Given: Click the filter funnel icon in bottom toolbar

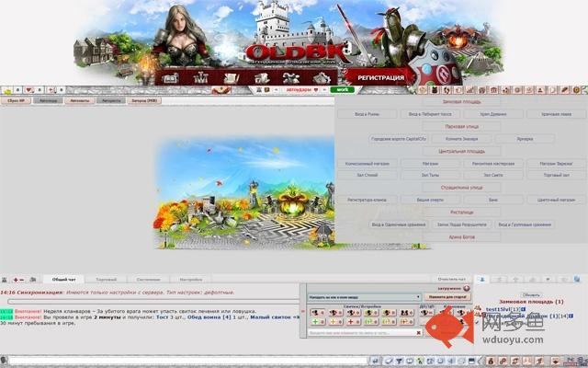Looking at the screenshot, I should [x=399, y=361].
